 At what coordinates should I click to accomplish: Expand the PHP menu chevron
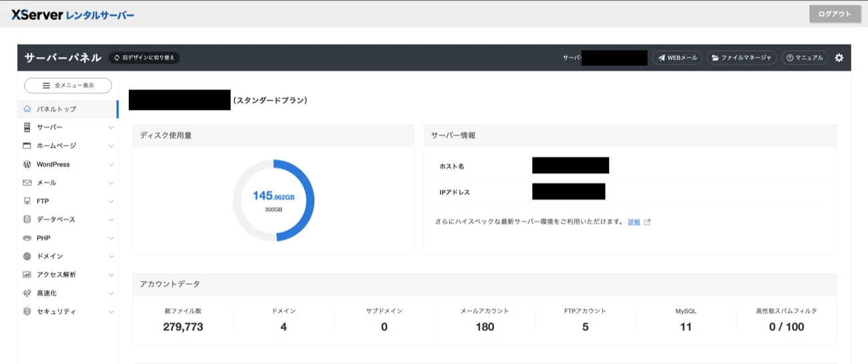pos(111,238)
